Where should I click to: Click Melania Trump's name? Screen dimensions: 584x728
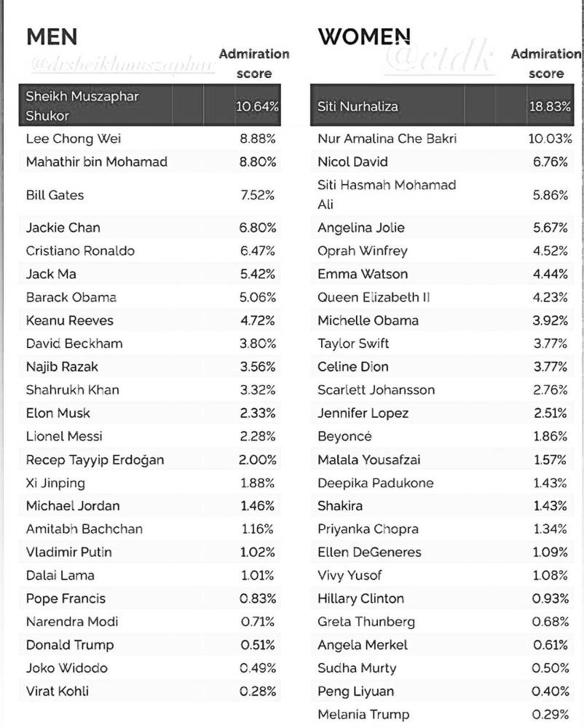(363, 715)
